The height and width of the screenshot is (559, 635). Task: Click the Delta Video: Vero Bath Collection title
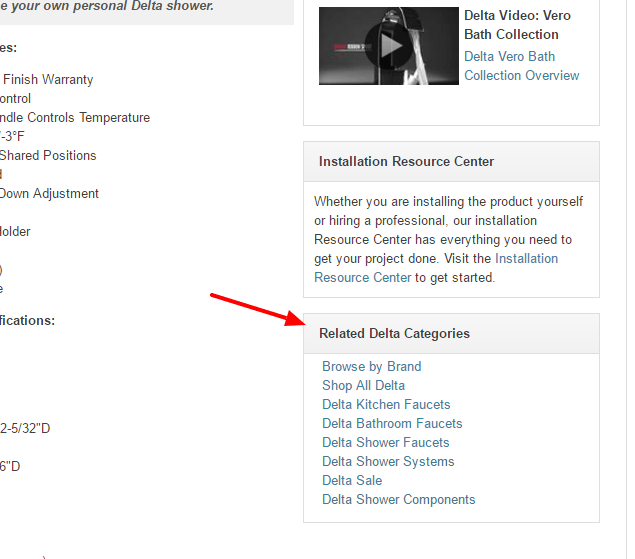click(x=517, y=25)
